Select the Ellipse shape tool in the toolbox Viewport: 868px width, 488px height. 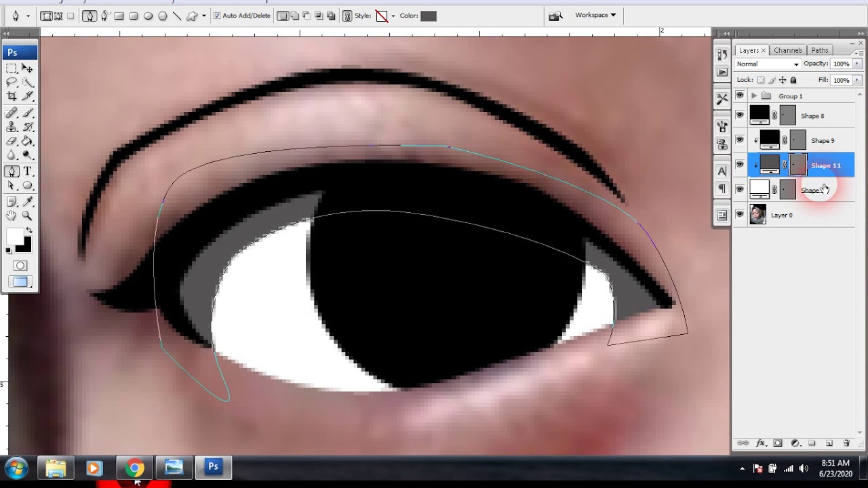tap(28, 186)
